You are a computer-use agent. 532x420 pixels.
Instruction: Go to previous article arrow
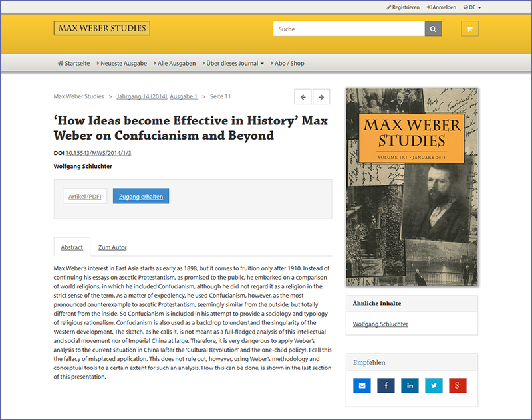point(303,97)
